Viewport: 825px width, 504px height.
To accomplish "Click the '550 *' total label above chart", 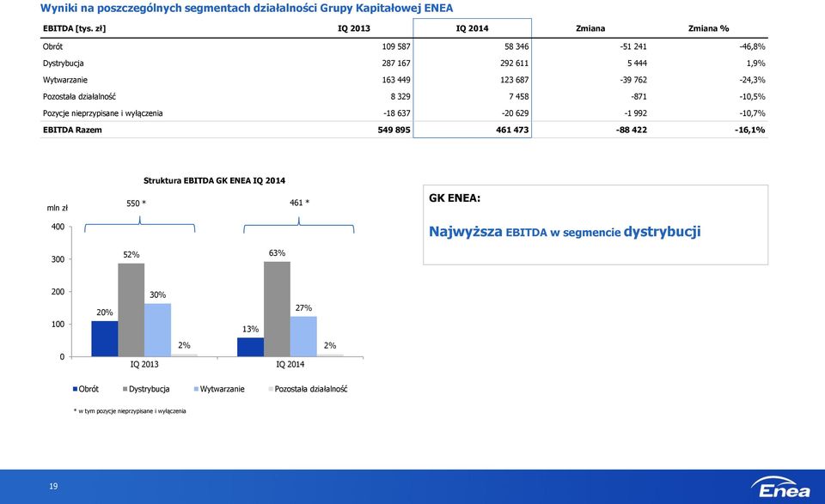I will [137, 203].
